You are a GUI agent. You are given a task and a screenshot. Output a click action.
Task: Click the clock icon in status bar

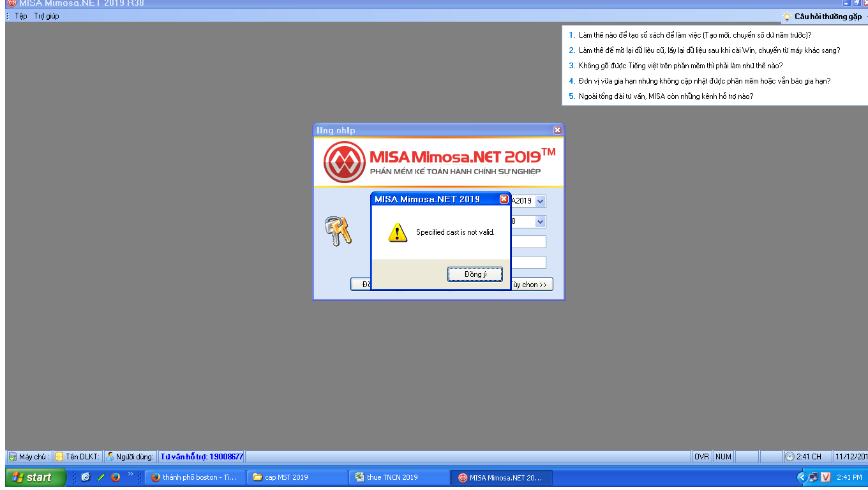(x=789, y=457)
